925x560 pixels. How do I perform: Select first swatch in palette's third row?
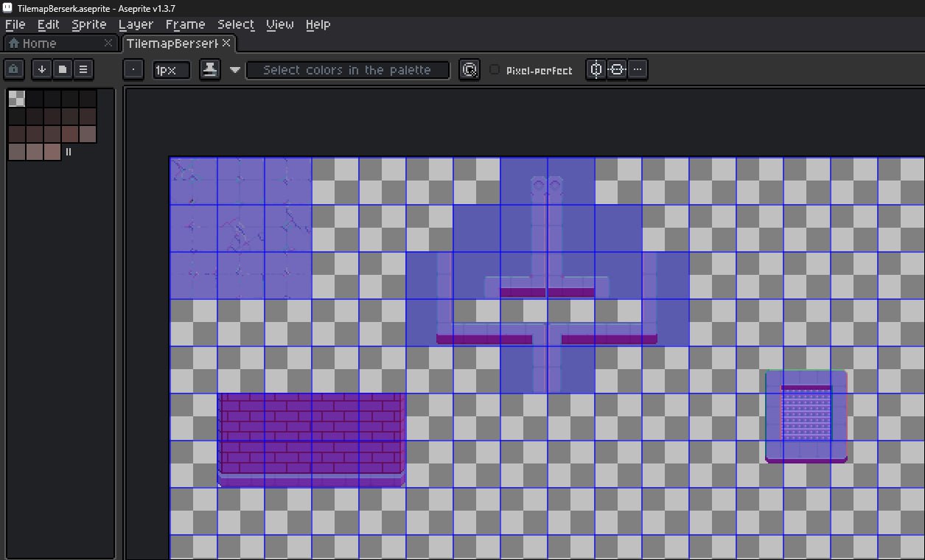16,134
